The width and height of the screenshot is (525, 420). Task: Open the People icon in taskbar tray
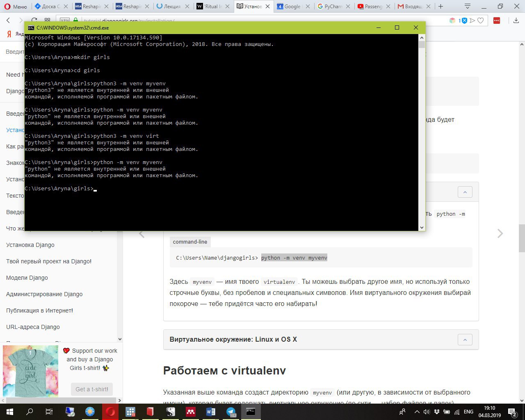[402, 412]
